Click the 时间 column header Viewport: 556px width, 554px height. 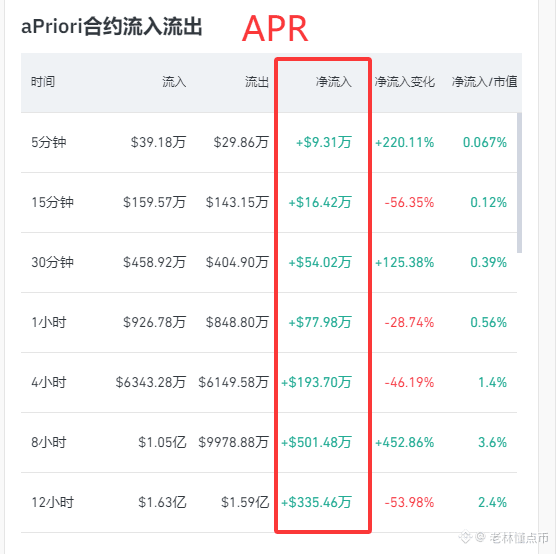[x=43, y=82]
